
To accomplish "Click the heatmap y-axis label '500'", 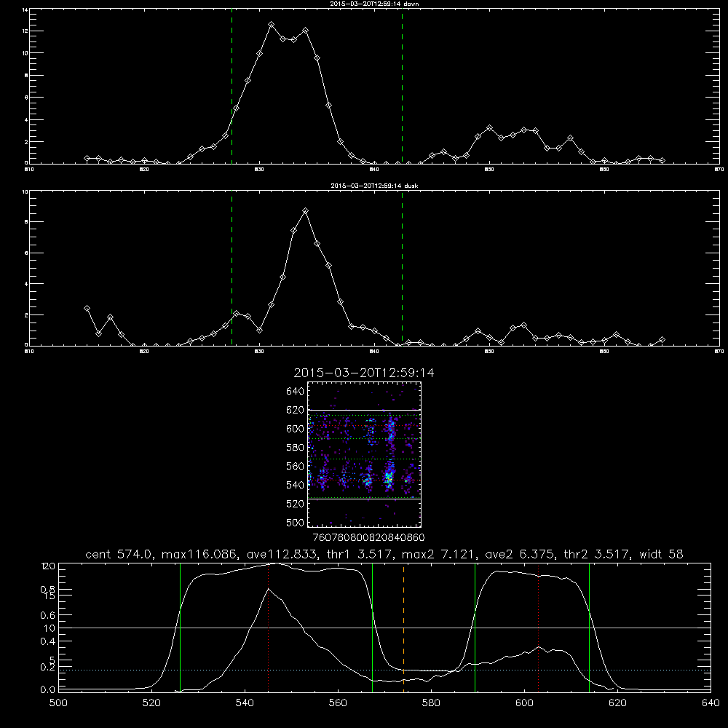I will click(296, 522).
